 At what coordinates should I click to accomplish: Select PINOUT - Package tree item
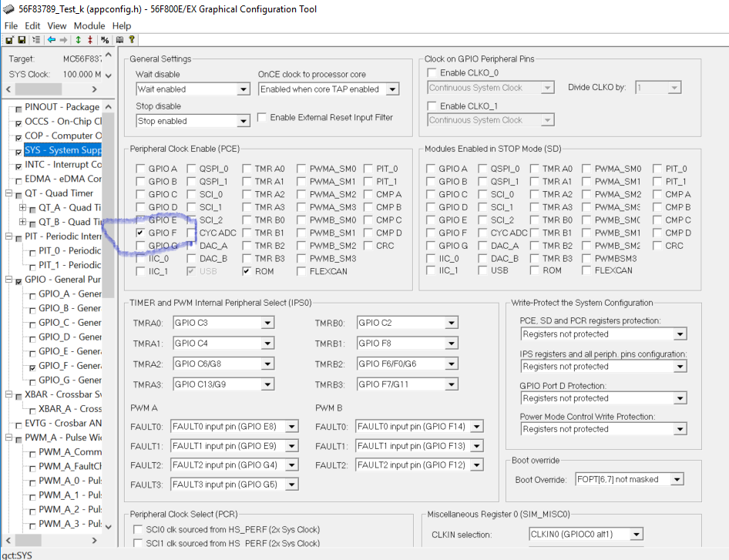(x=62, y=107)
